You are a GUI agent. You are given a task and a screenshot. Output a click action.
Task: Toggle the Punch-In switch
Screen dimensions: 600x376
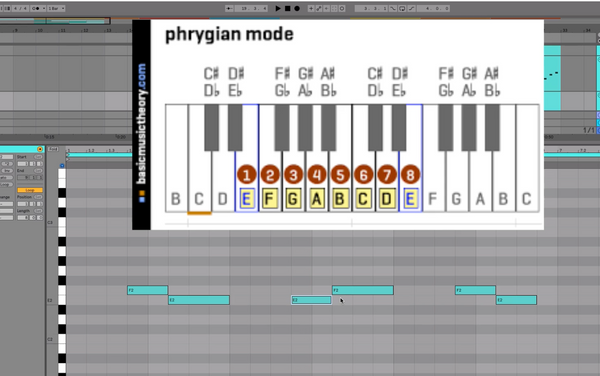393,8
